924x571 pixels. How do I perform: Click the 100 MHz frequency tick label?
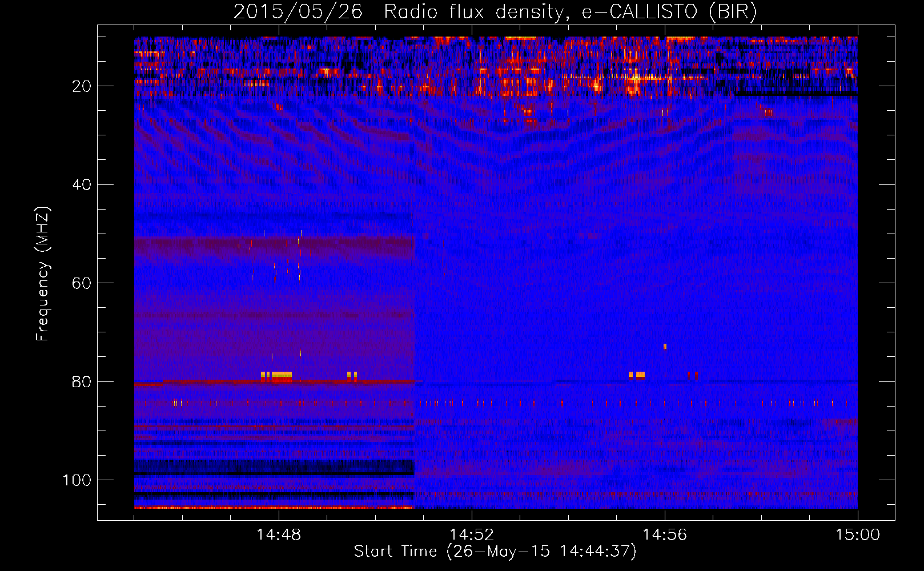pyautogui.click(x=77, y=480)
